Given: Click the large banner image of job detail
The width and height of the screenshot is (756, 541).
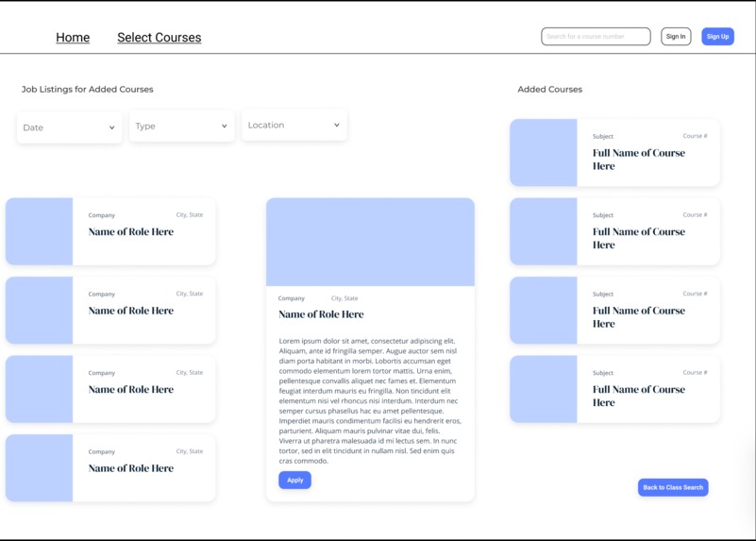Looking at the screenshot, I should pos(370,242).
